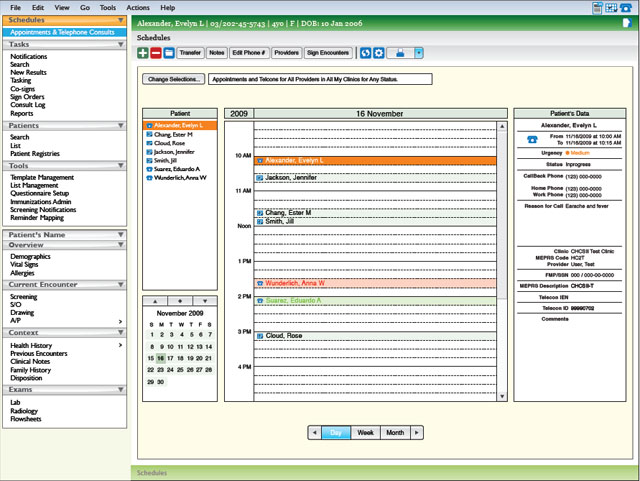
Task: Switch to Week view
Action: (365, 433)
